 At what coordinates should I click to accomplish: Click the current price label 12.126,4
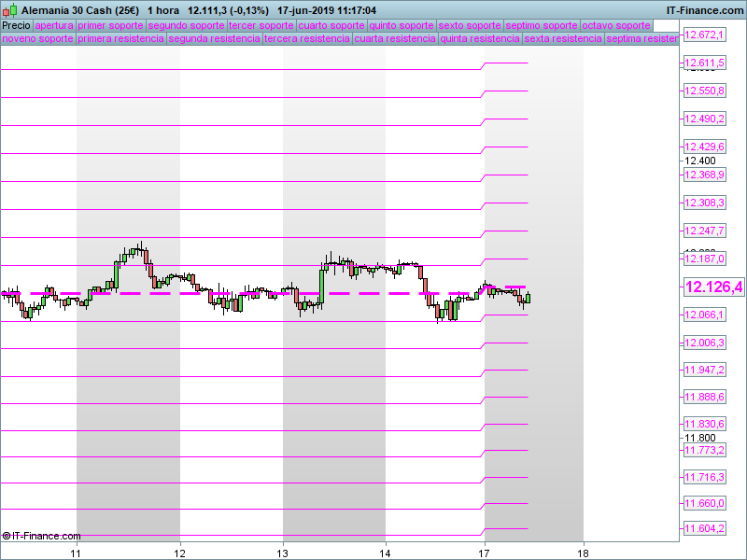713,287
